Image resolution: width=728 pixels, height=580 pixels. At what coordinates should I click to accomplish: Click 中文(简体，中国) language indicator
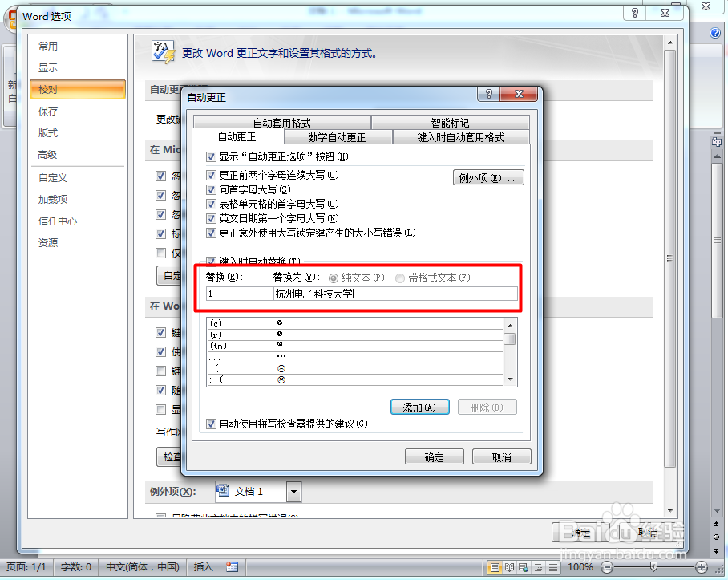(143, 567)
